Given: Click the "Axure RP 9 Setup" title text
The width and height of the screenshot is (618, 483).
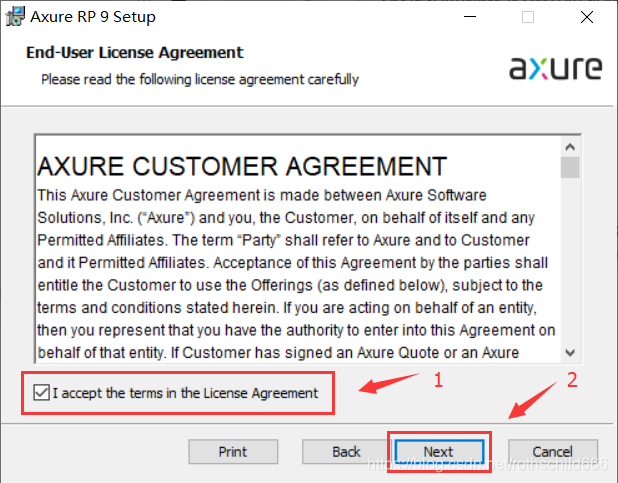Looking at the screenshot, I should coord(93,17).
